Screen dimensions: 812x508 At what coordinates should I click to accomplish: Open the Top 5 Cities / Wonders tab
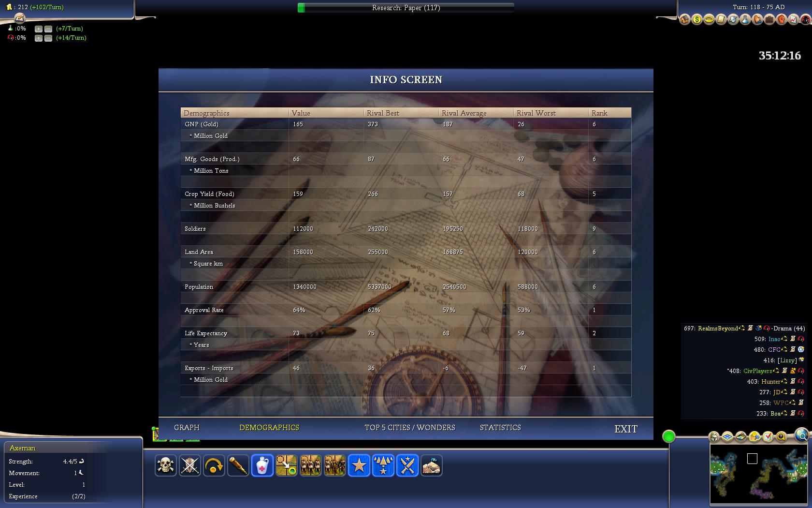(x=409, y=428)
